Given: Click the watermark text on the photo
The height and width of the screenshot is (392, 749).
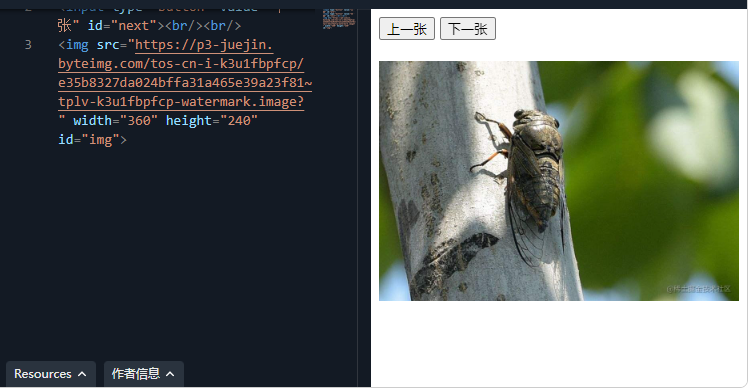Looking at the screenshot, I should [698, 289].
